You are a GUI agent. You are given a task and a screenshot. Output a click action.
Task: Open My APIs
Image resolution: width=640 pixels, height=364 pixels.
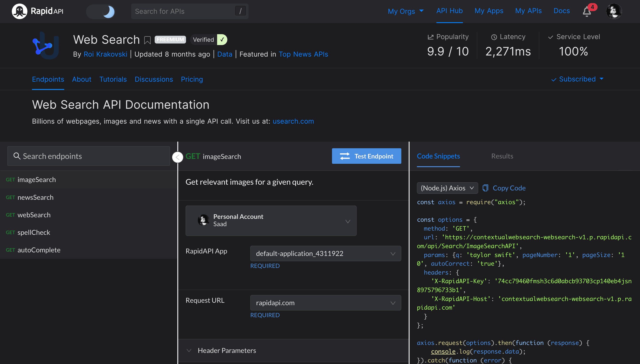(528, 11)
